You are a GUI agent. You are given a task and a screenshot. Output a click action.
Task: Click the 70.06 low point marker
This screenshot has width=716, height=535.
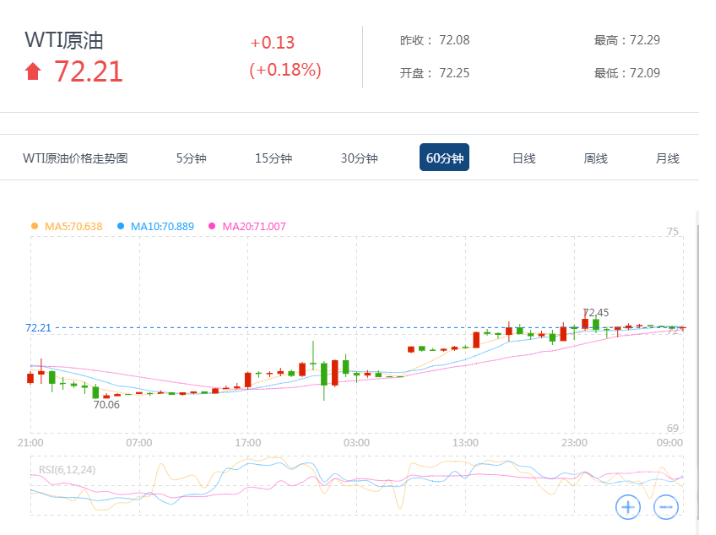(106, 405)
